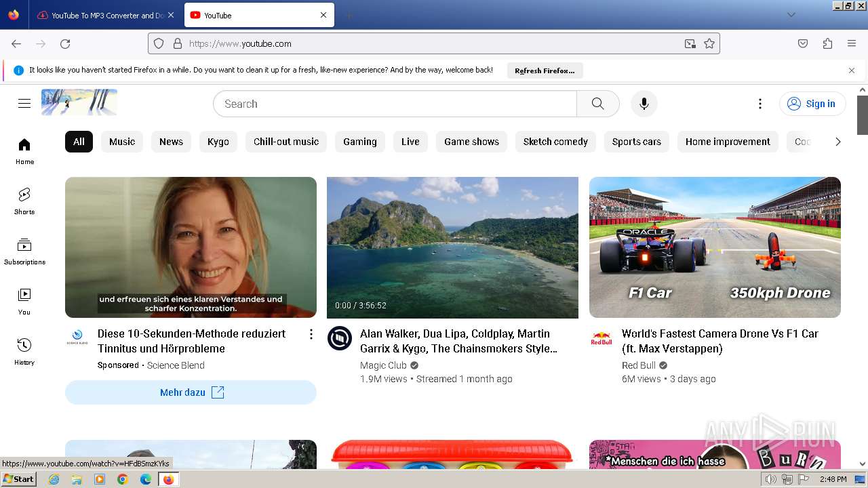
Task: Play the island music mix thumbnail
Action: (x=452, y=247)
